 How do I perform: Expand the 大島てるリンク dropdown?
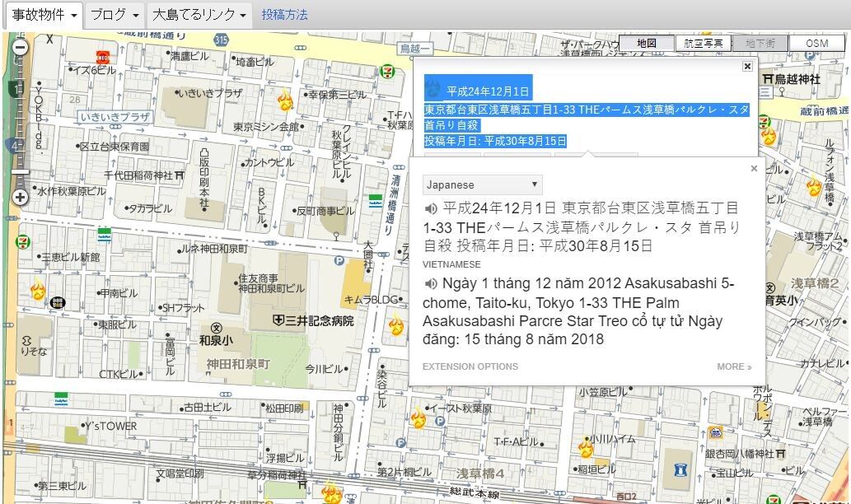(199, 15)
